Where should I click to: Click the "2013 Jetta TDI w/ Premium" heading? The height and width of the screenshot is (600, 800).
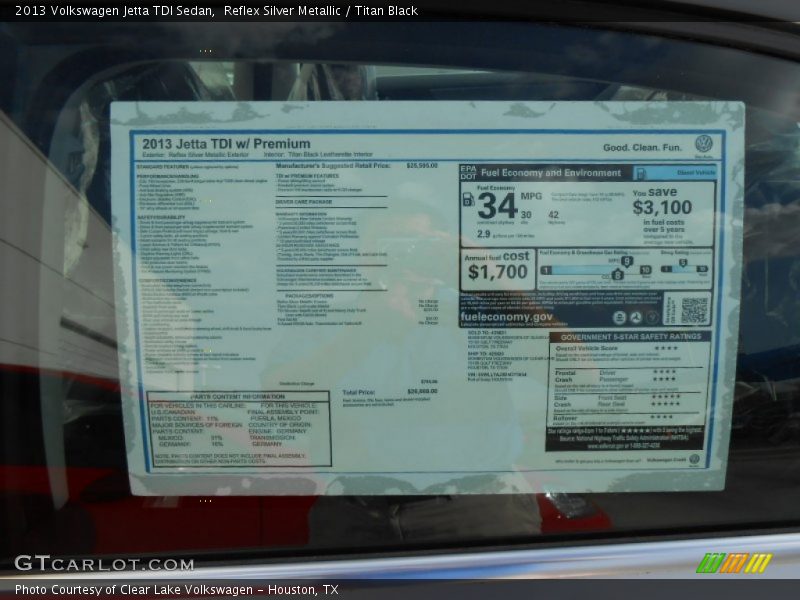coord(226,144)
